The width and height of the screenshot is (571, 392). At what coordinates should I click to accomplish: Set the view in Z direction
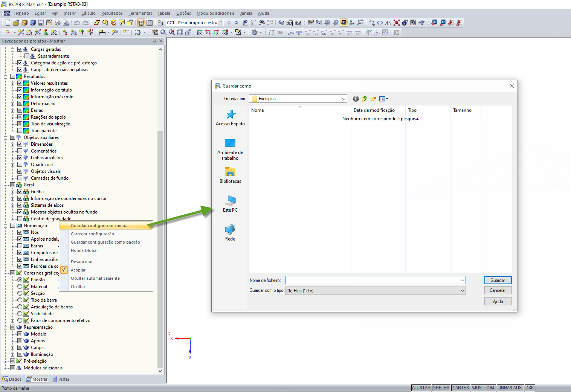(216, 32)
